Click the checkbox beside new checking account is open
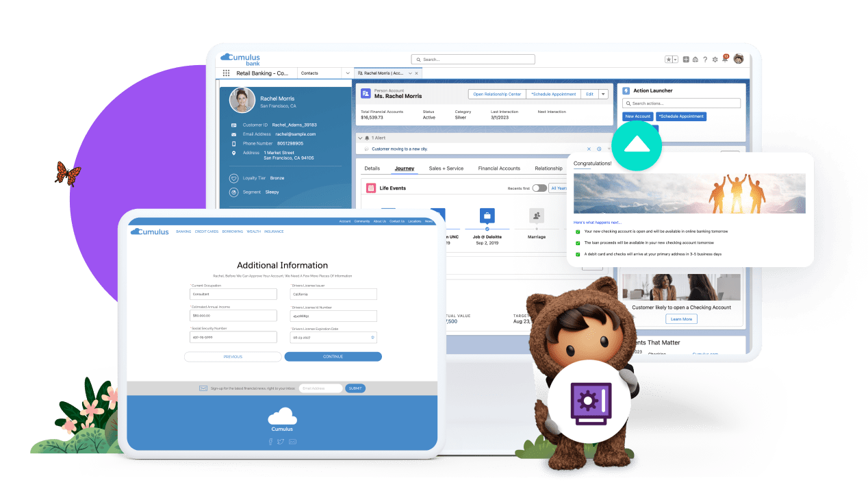This screenshot has width=868, height=489. 578,231
